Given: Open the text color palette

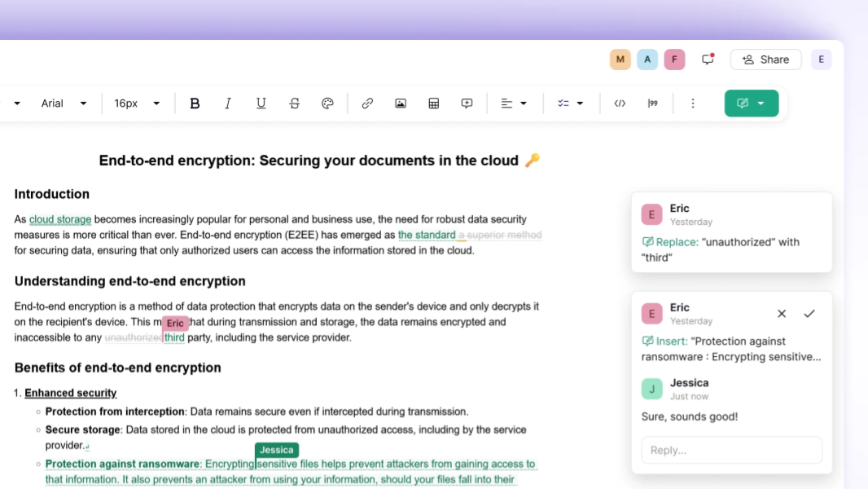Looking at the screenshot, I should tap(328, 104).
